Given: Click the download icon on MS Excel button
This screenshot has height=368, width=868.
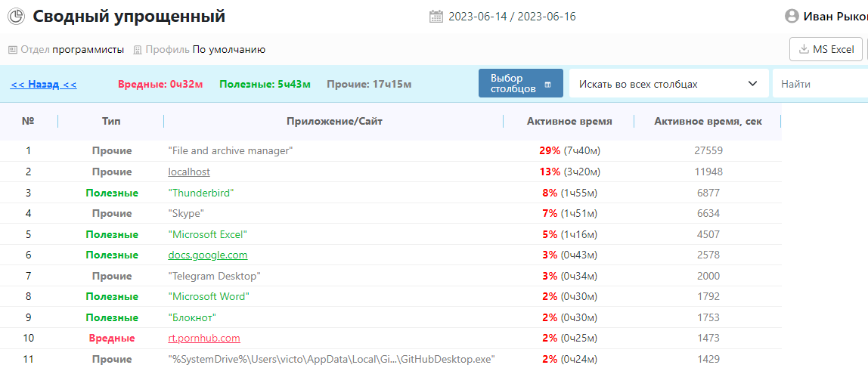Looking at the screenshot, I should (x=803, y=50).
